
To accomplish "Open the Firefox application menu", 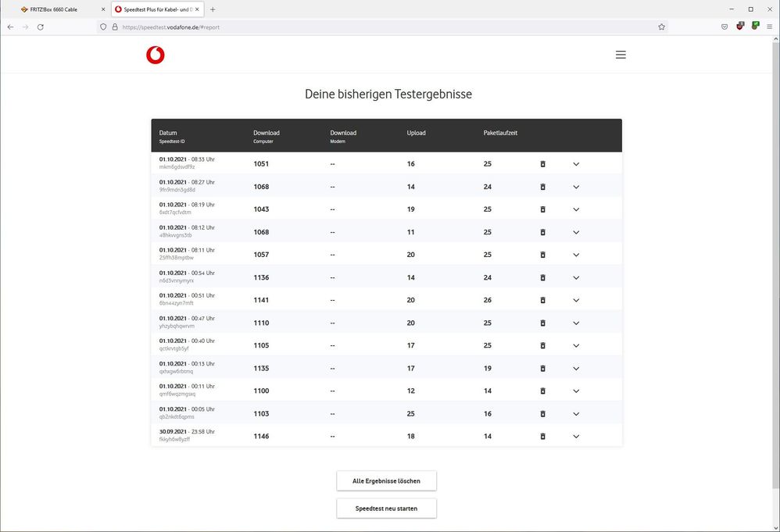I will click(x=770, y=27).
